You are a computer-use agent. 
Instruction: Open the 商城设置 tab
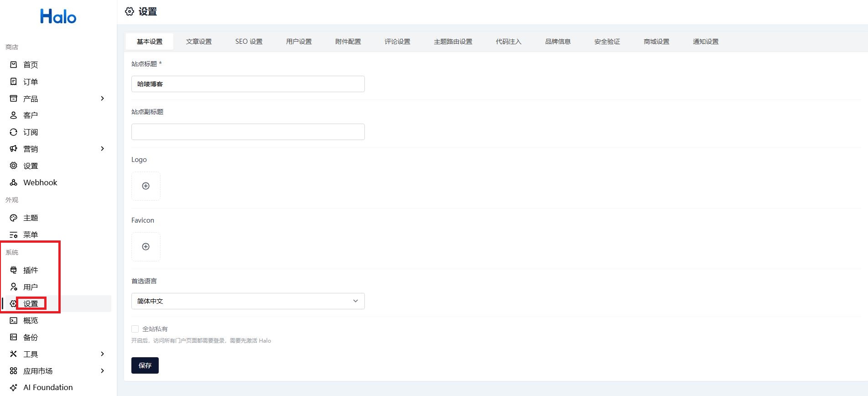(657, 42)
